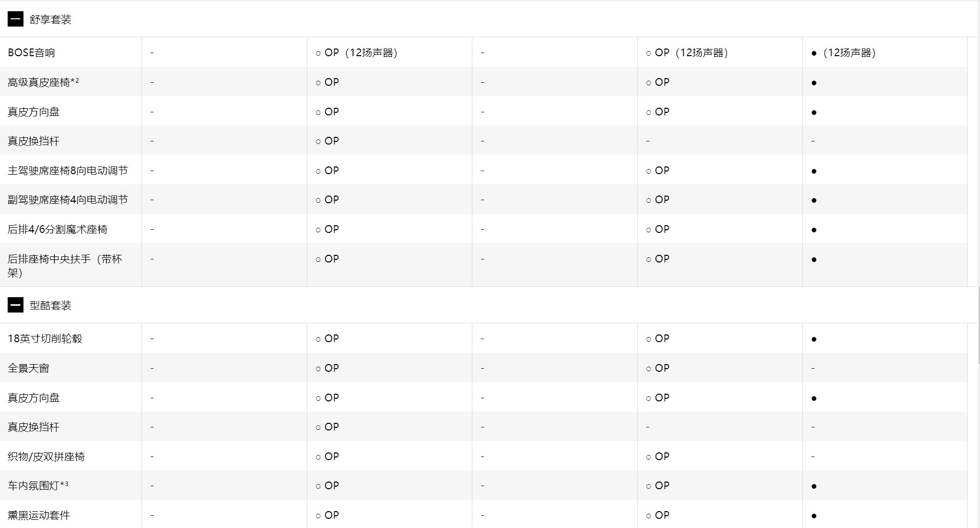Click the 舒享套装 section title text

[51, 19]
